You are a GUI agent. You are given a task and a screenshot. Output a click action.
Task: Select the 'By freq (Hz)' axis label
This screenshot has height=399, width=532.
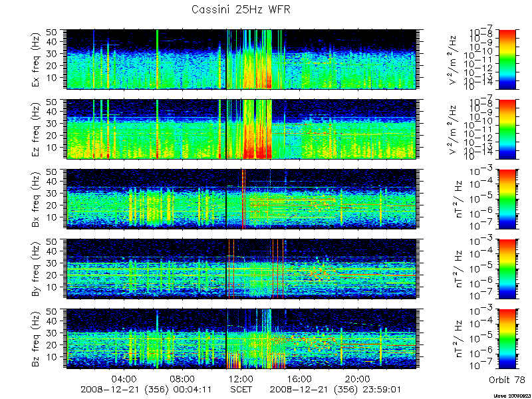pyautogui.click(x=35, y=269)
